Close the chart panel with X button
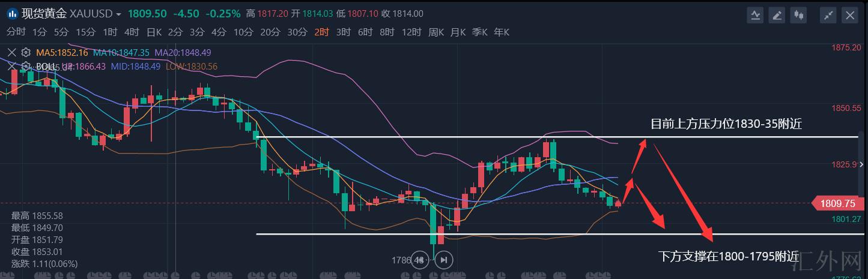Screen dimensions: 868x279 [850, 15]
